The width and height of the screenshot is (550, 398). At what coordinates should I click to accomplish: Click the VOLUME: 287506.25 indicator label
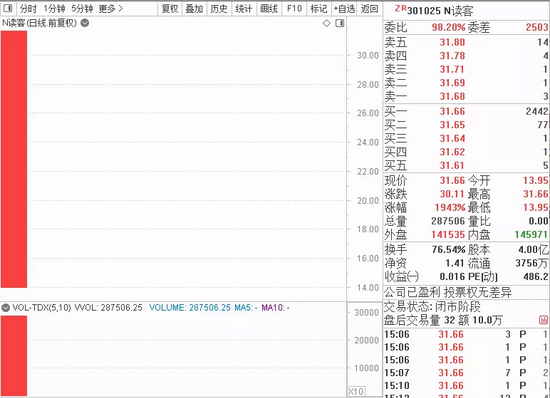tap(190, 308)
